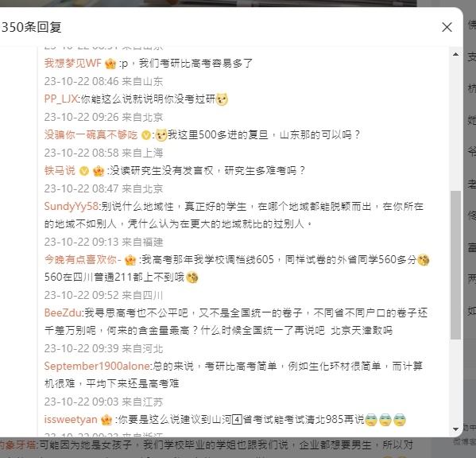Click crown badge next to issweetyan

(106, 420)
